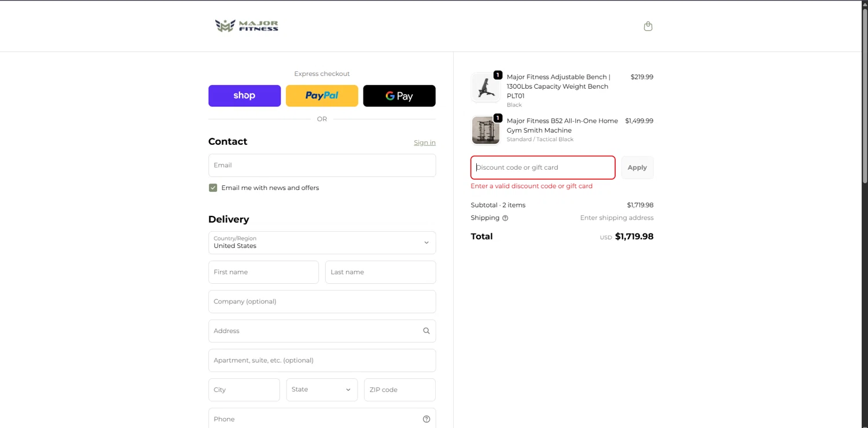Open the shopping bag cart icon
Viewport: 868px width, 428px height.
(x=648, y=26)
